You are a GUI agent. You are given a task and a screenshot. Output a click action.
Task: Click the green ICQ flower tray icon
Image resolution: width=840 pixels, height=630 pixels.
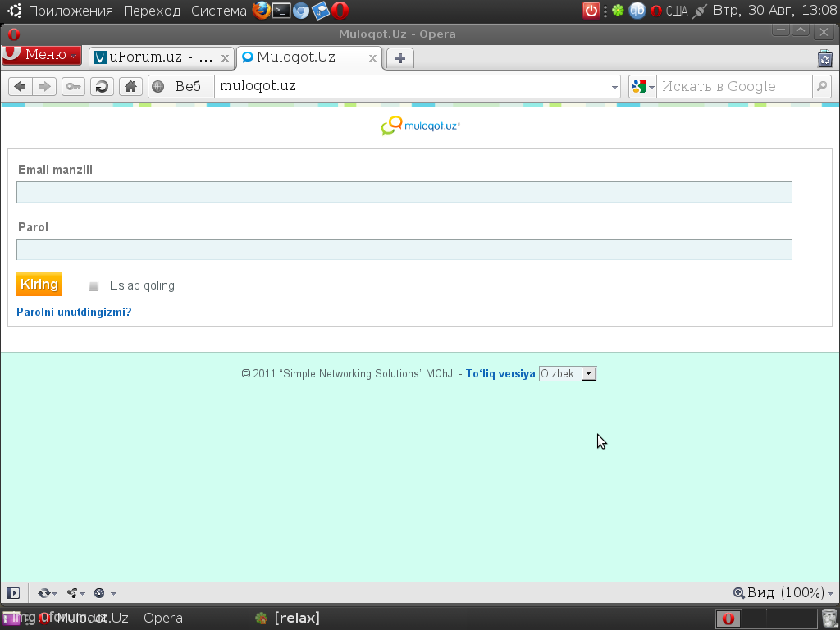point(618,11)
